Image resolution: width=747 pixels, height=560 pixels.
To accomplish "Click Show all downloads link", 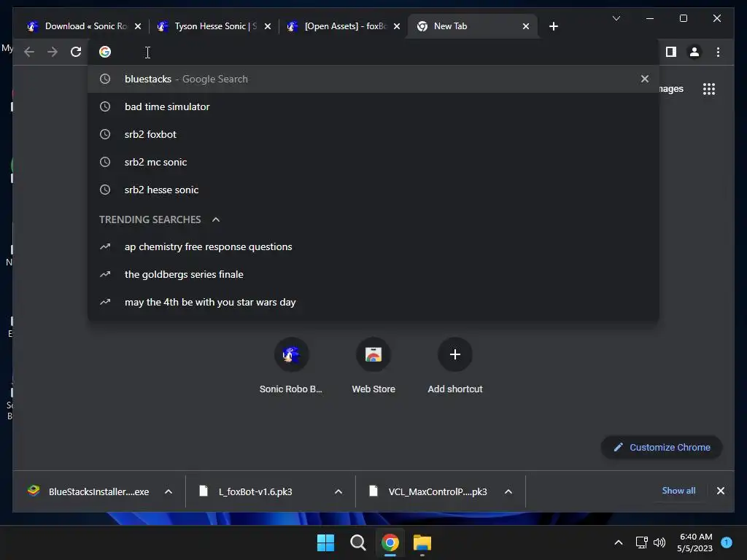I will coord(678,491).
